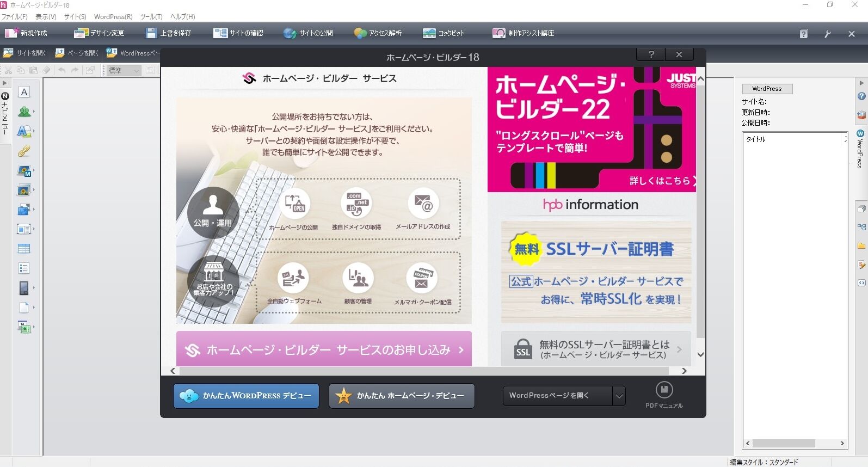Click サイトを開く open site button
The width and height of the screenshot is (868, 467).
[24, 53]
